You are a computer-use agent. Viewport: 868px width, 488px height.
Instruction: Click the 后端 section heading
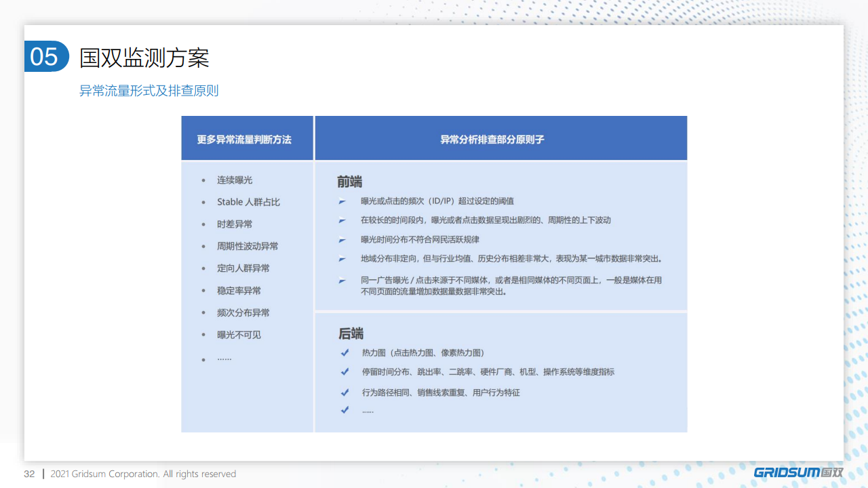click(351, 333)
